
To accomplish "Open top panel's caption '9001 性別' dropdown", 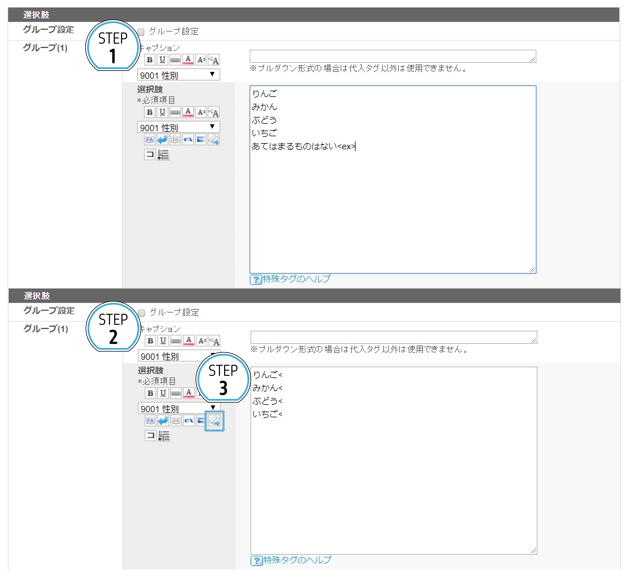I will click(x=178, y=75).
